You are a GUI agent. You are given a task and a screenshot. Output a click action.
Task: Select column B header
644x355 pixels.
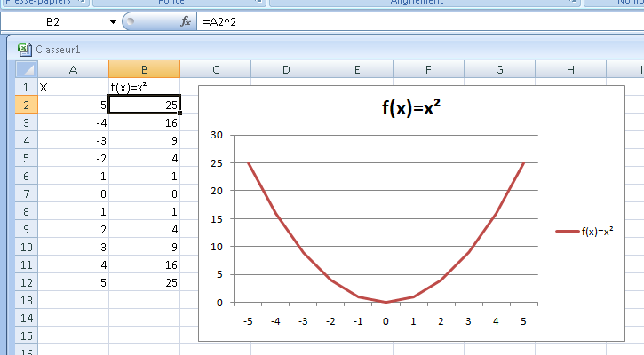[144, 69]
